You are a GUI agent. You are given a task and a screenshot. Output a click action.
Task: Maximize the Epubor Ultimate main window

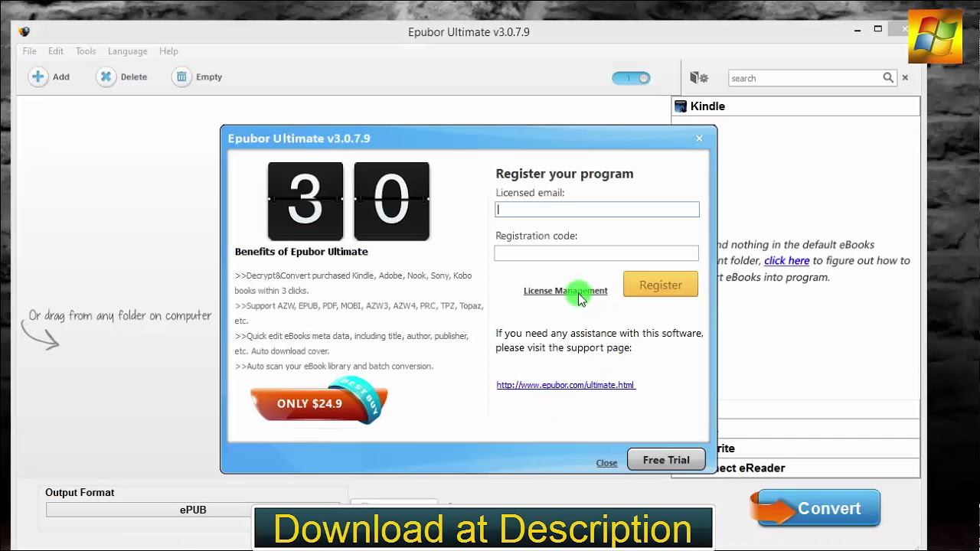pos(878,29)
